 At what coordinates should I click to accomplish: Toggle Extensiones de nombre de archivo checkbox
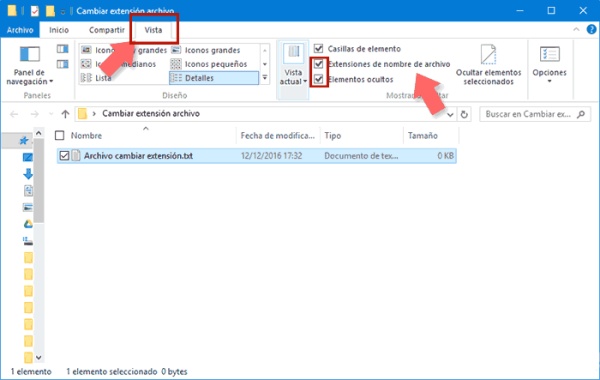[x=318, y=64]
